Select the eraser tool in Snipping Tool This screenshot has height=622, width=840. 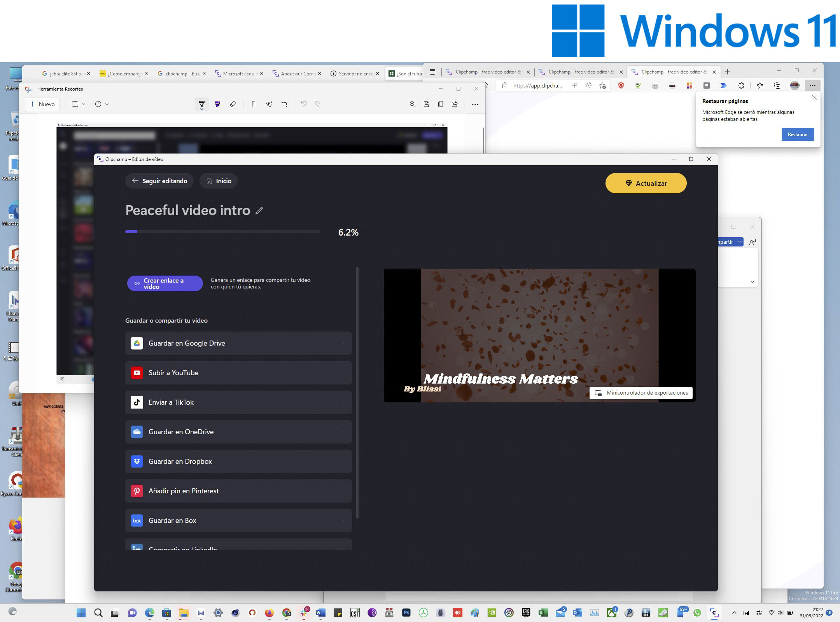click(x=233, y=104)
